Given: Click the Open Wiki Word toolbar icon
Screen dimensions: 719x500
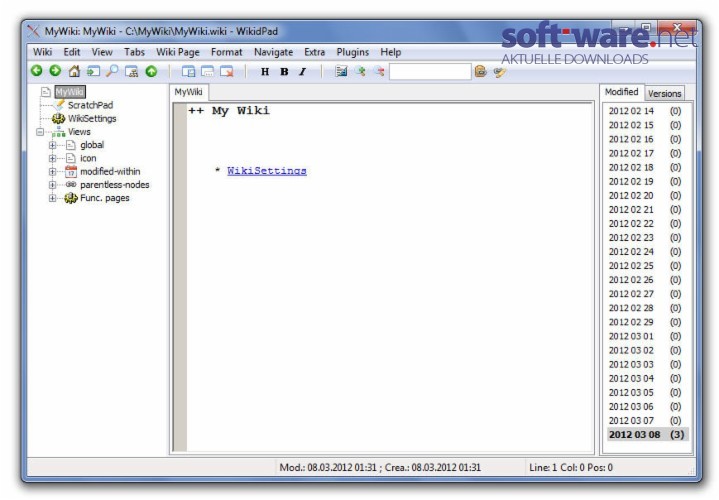Looking at the screenshot, I should click(94, 71).
